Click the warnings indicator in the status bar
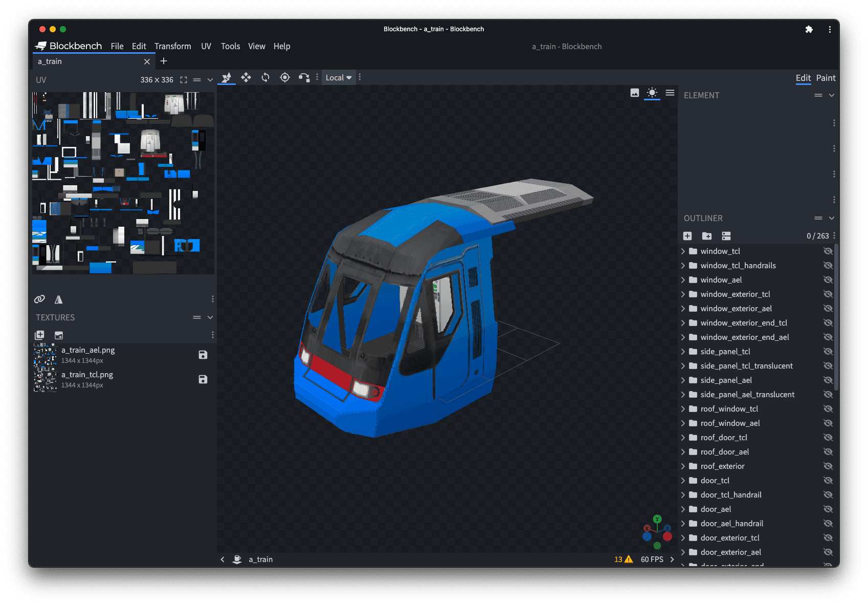This screenshot has width=868, height=605. (x=624, y=559)
